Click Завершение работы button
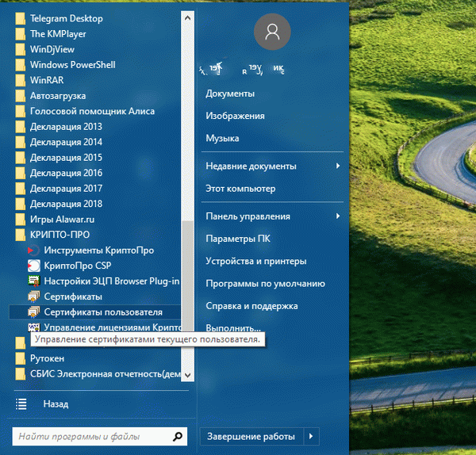 (x=251, y=437)
